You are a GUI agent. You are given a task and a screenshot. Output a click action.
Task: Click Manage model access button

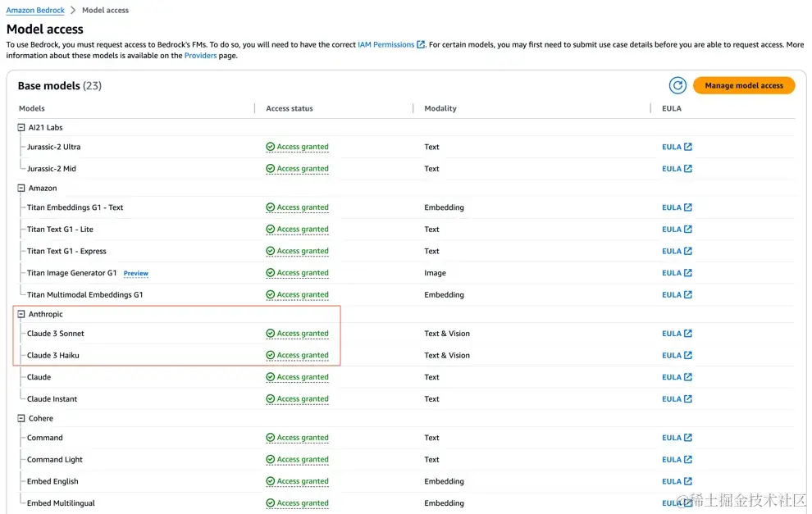tap(744, 85)
